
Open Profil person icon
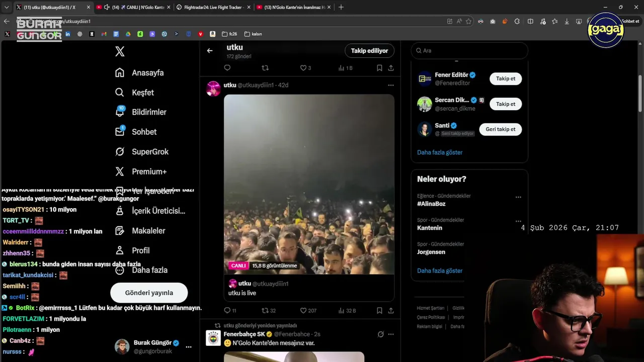(x=120, y=250)
